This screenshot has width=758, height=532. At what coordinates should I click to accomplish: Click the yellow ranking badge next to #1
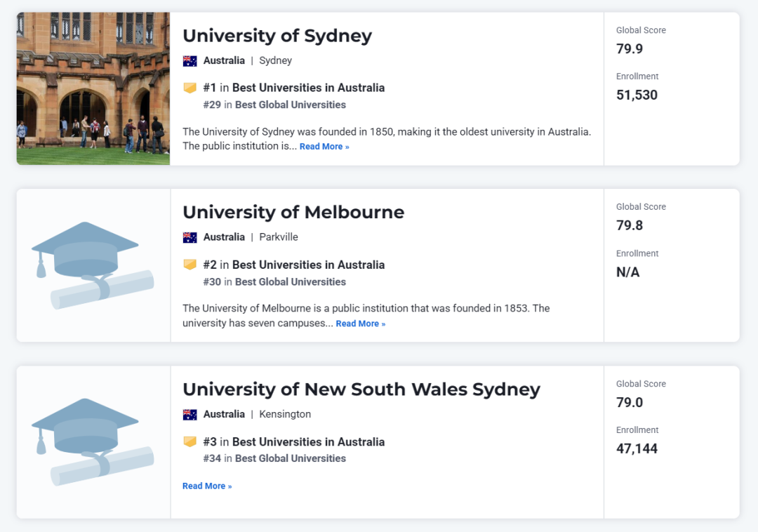pos(189,88)
